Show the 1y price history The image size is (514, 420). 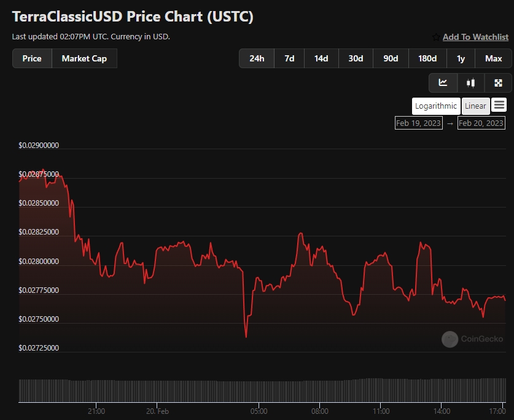(461, 58)
